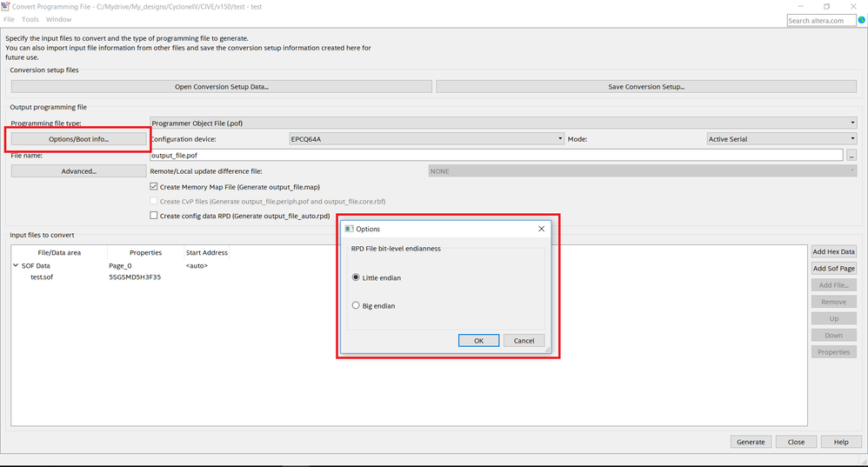Click the Help button
This screenshot has width=868, height=467.
click(x=841, y=442)
